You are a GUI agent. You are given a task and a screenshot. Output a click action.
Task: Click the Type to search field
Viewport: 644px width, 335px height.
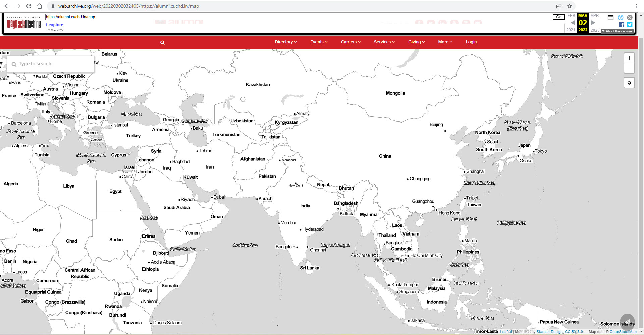(50, 64)
